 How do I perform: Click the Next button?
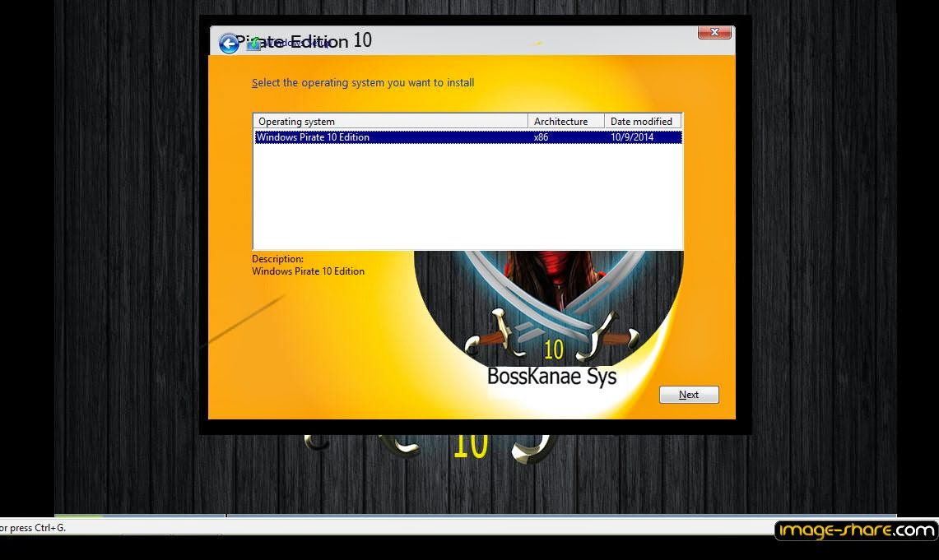pos(689,394)
